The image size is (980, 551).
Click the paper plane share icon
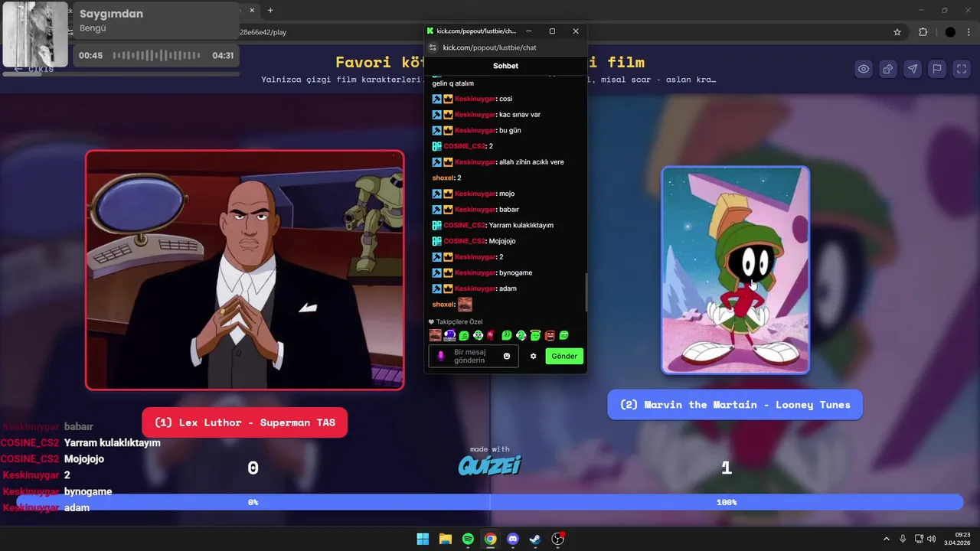913,69
